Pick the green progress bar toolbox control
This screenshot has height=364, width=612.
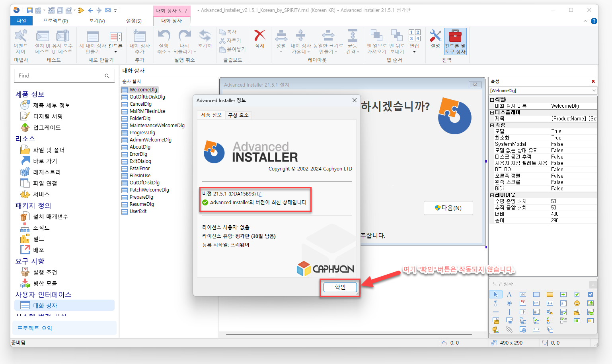pyautogui.click(x=577, y=321)
